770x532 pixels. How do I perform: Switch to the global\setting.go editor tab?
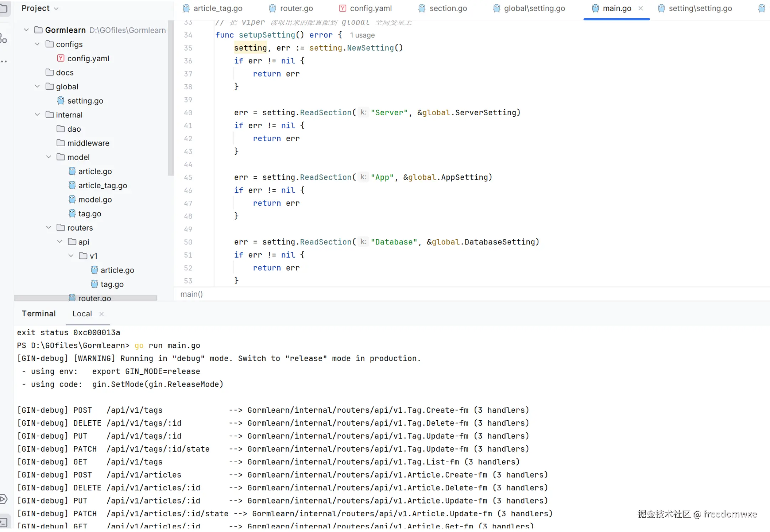pos(534,8)
